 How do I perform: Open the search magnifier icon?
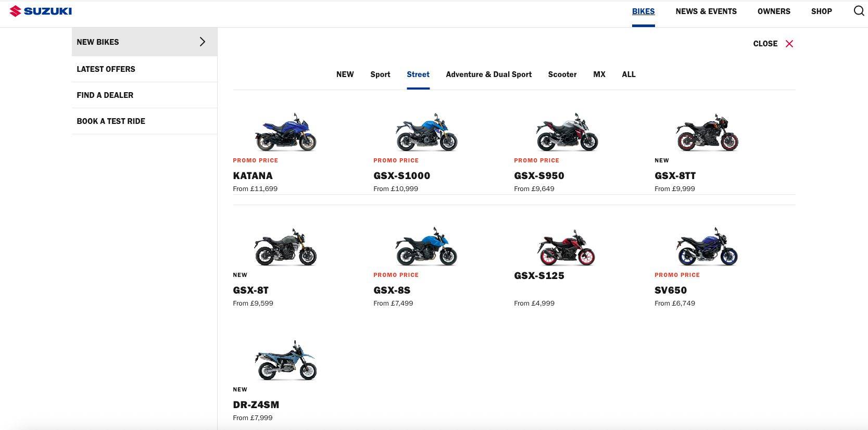point(859,11)
